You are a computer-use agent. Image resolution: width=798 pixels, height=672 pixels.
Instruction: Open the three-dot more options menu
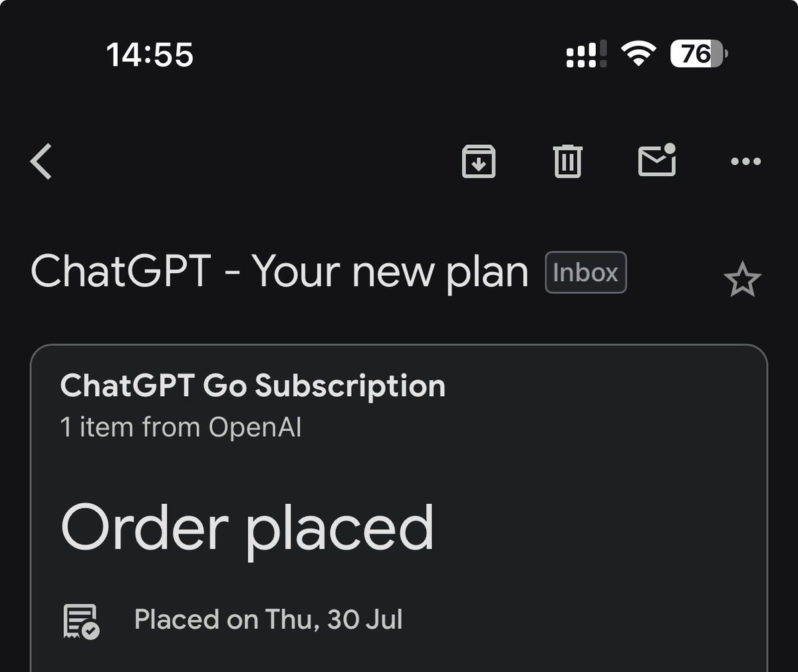[x=745, y=162]
